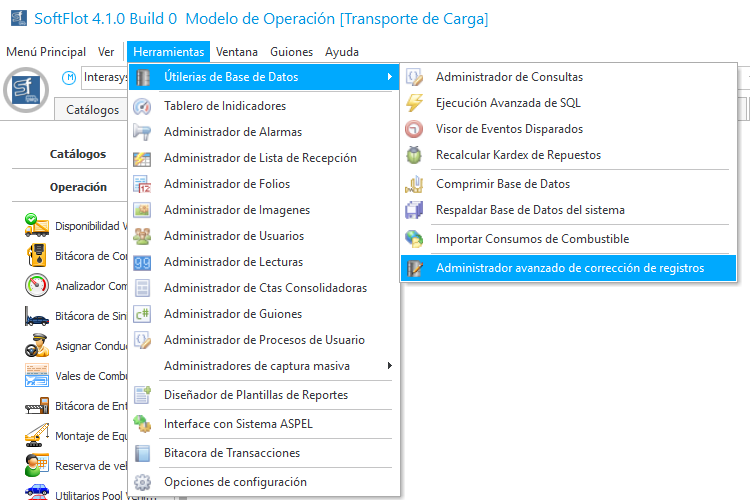Click the Tablero de Indicadores gauge icon

point(142,106)
